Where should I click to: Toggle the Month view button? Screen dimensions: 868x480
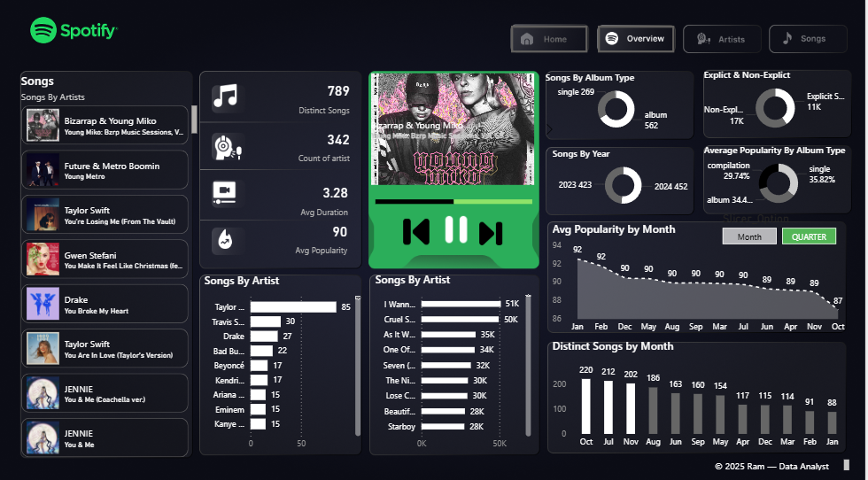(x=749, y=236)
